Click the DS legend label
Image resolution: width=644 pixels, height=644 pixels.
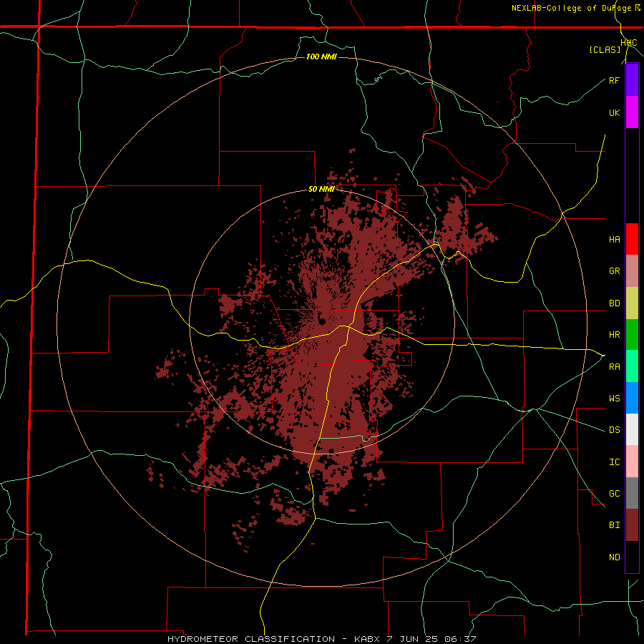(x=614, y=429)
